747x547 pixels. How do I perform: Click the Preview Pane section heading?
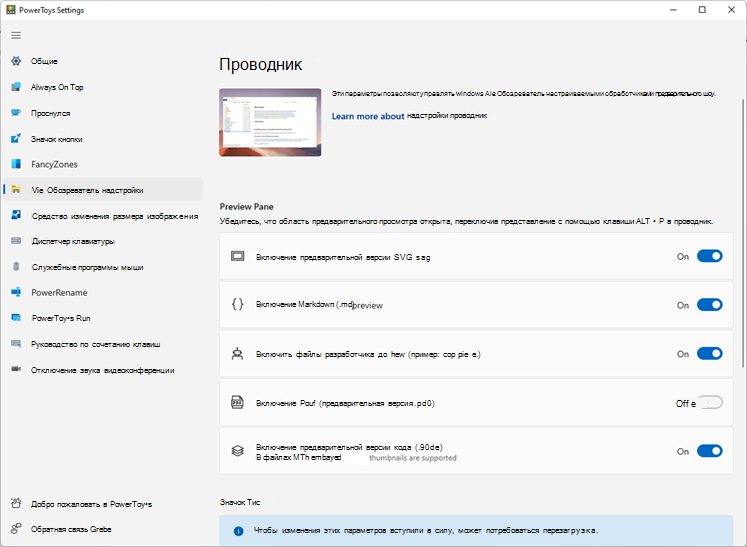point(247,206)
